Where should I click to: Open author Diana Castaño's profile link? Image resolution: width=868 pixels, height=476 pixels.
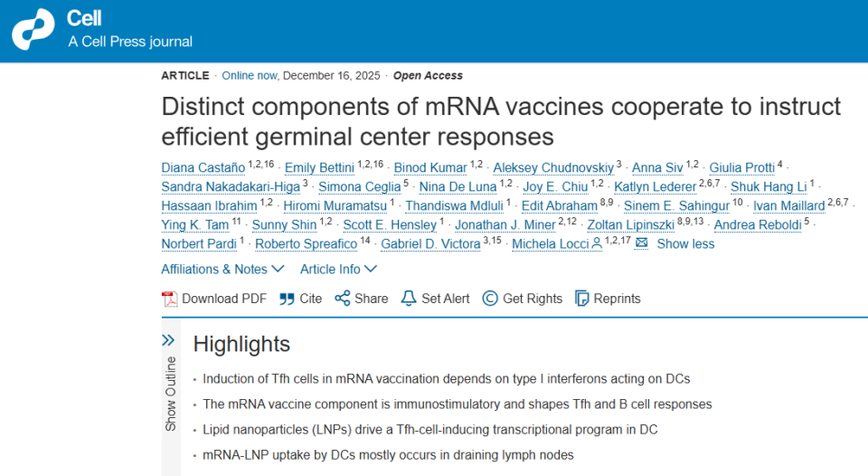point(203,168)
